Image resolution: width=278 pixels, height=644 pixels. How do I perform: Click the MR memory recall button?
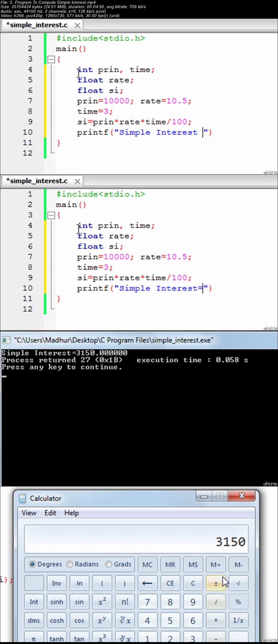click(x=170, y=565)
